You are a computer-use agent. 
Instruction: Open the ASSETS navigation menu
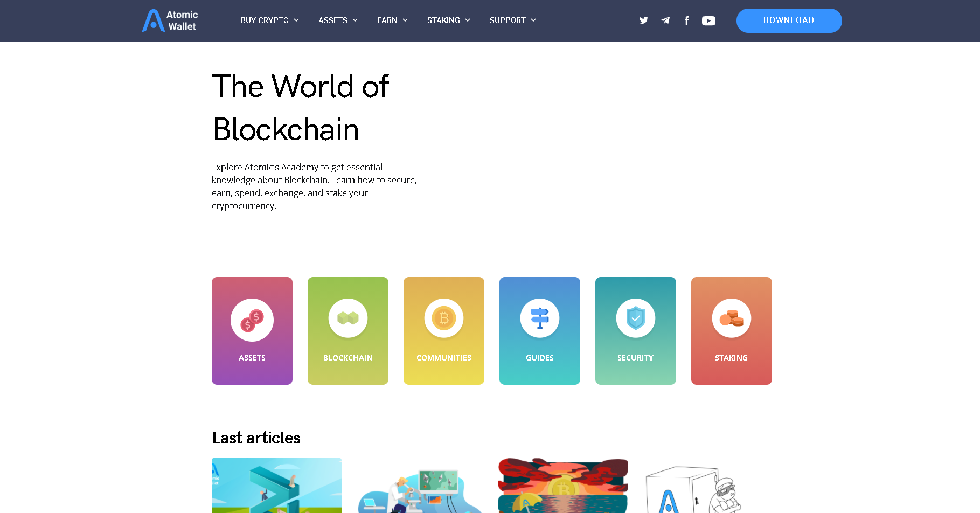click(x=332, y=20)
